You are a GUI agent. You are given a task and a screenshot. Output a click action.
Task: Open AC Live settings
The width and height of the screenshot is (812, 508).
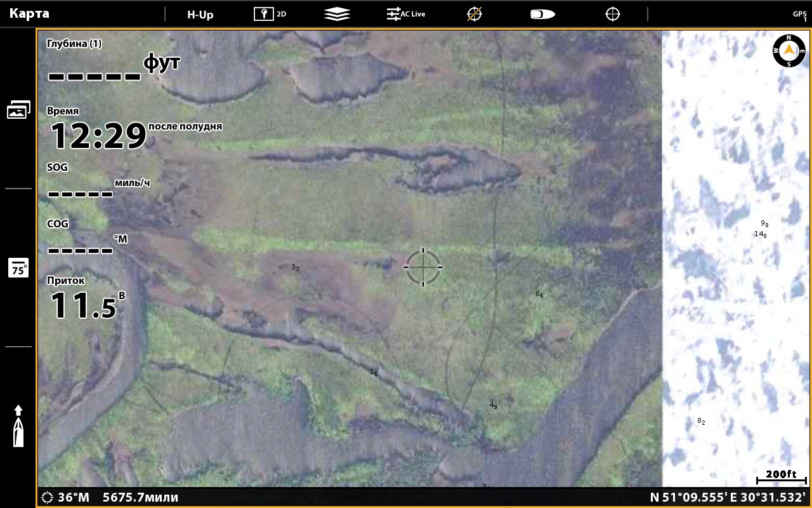pyautogui.click(x=406, y=14)
